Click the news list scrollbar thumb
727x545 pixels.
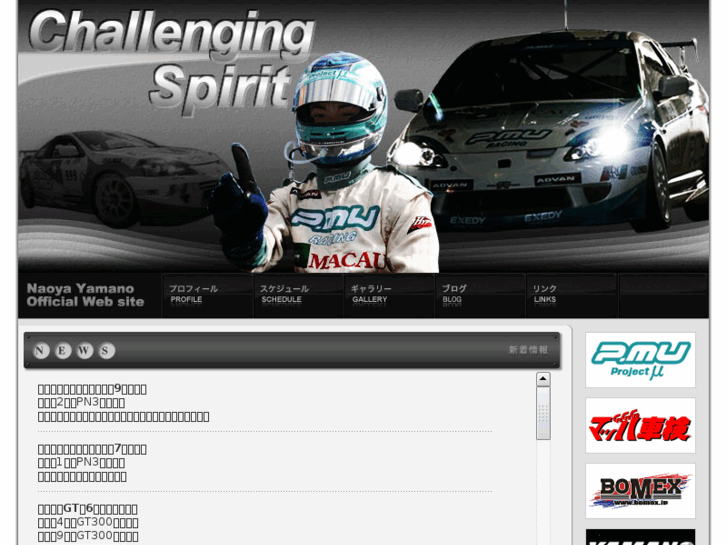pyautogui.click(x=543, y=413)
